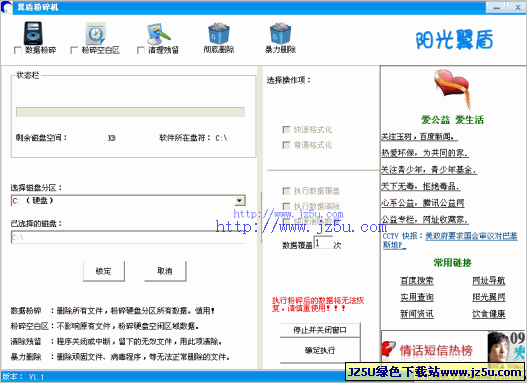Viewport: 527px width, 383px height.
Task: Click the 软件所在盘符: C:\ text
Action: click(193, 138)
